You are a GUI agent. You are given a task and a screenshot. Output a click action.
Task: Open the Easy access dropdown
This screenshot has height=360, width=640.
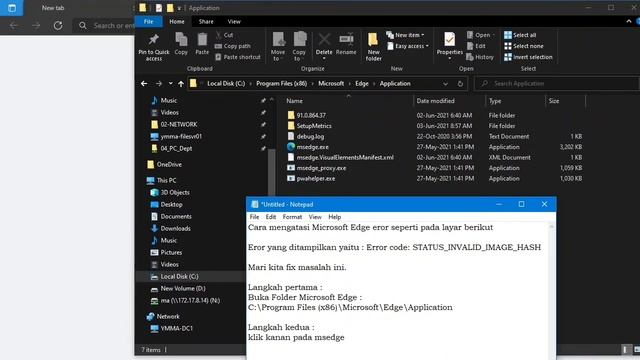[408, 46]
